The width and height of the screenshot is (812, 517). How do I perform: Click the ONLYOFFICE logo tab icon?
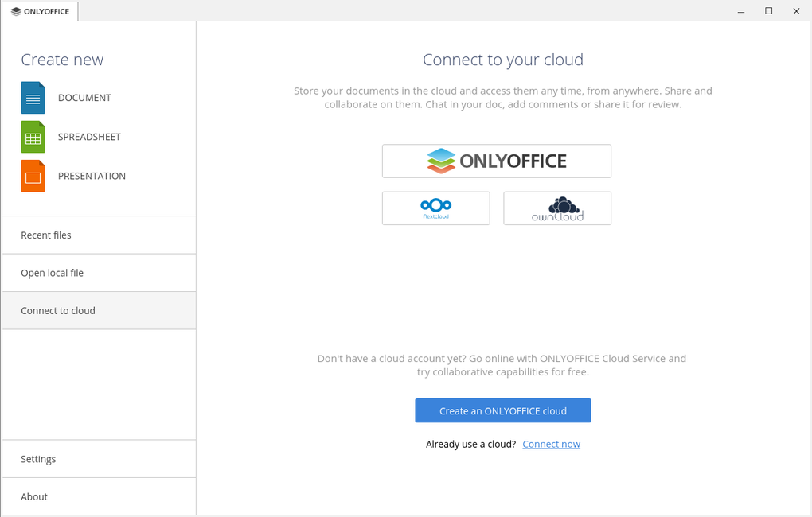(16, 11)
